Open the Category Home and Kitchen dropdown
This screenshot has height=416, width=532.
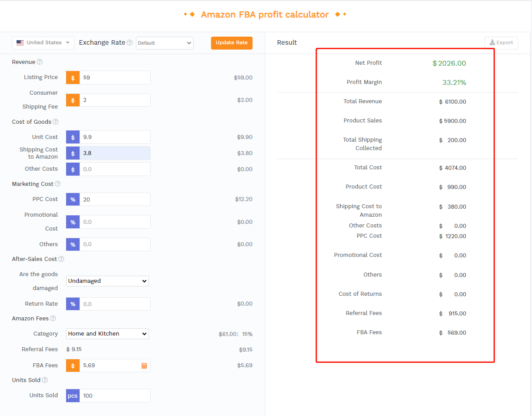pos(107,334)
